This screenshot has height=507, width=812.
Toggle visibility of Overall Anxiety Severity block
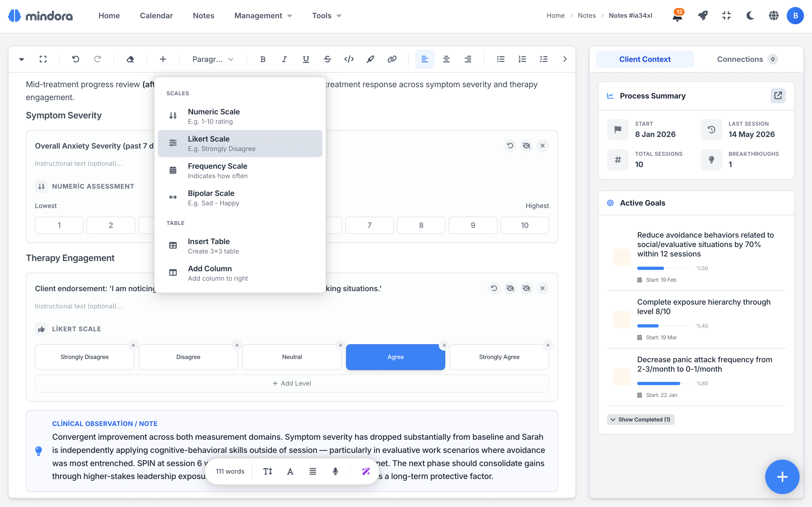point(526,146)
